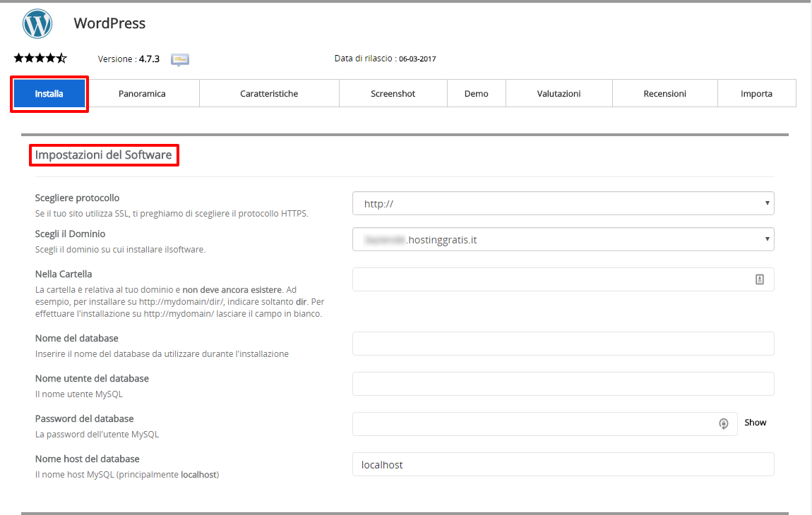Click the Scegliere protocollo label

coord(77,198)
